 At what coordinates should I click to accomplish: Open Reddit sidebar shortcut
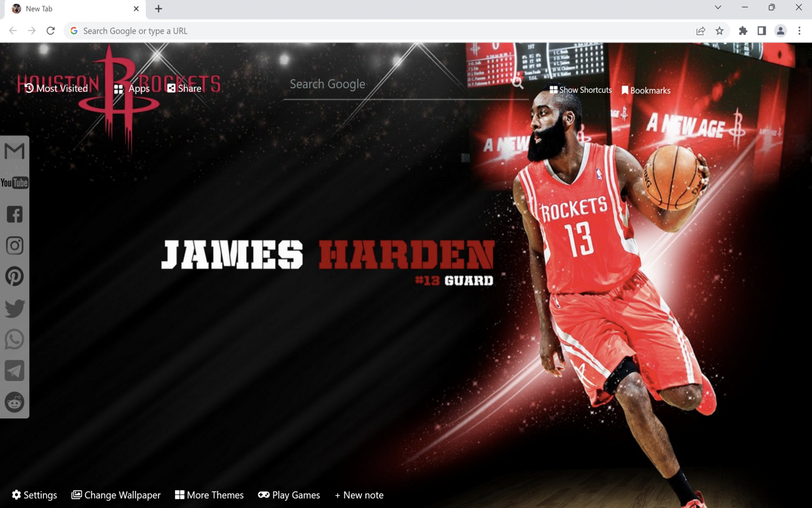[15, 401]
